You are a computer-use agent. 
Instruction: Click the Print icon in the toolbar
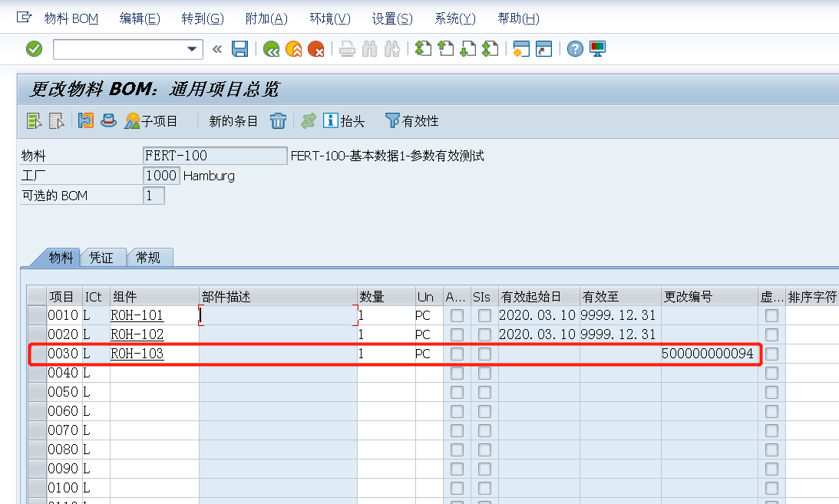[x=347, y=49]
